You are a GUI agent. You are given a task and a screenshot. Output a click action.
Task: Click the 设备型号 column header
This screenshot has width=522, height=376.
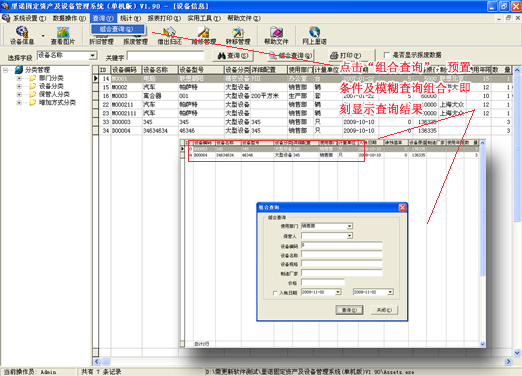click(201, 70)
